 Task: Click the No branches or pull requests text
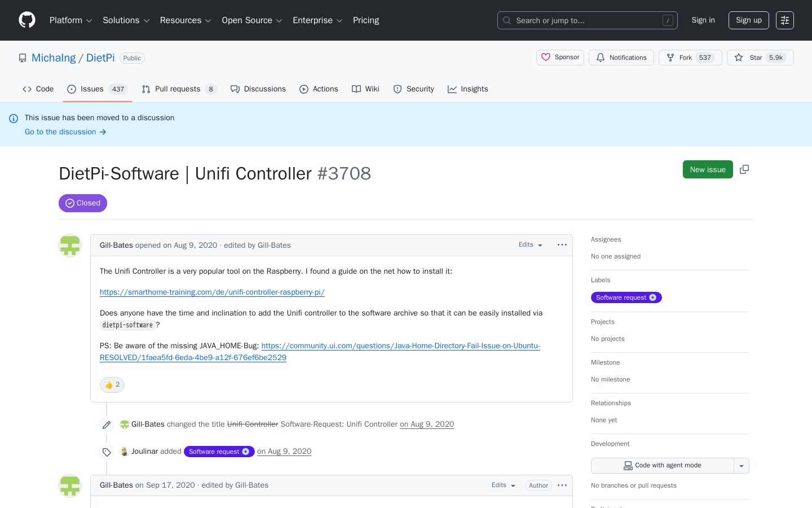coord(634,485)
